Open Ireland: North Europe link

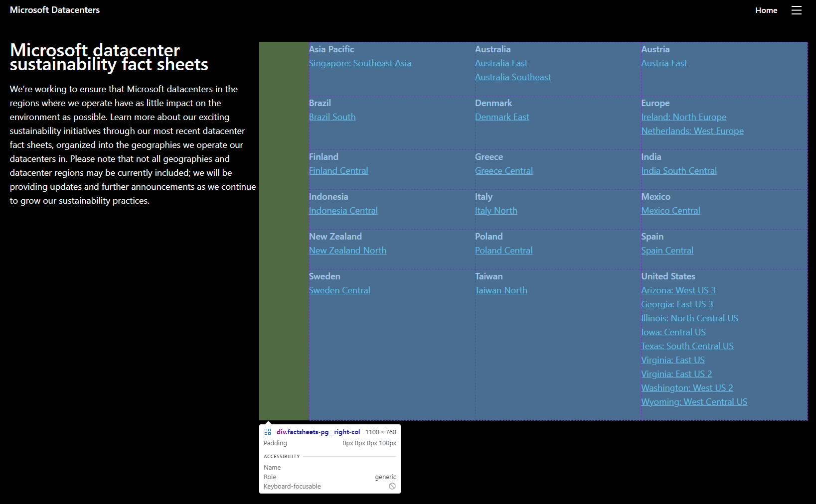click(x=683, y=117)
